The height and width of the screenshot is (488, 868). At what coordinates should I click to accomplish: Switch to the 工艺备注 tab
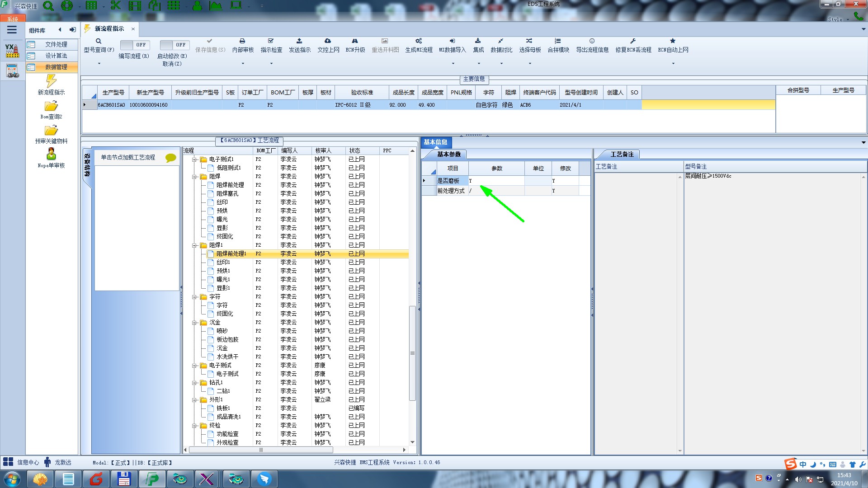tap(622, 155)
